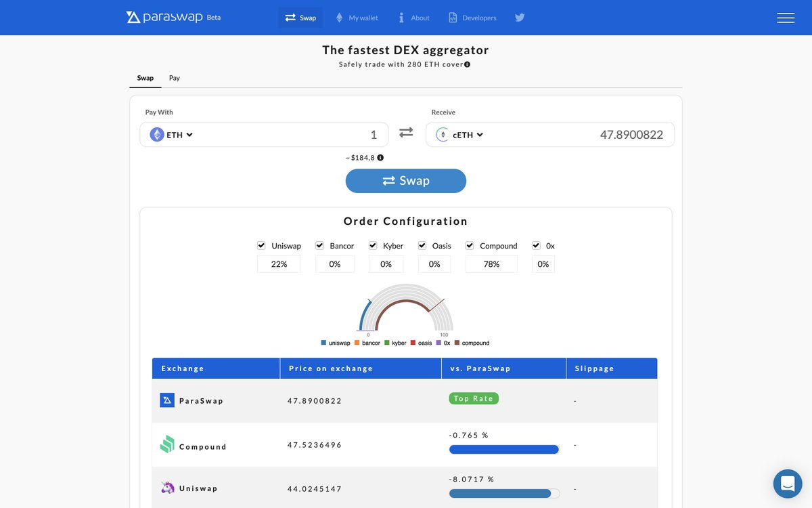812x508 pixels.
Task: Toggle the Oasis checkbox
Action: (x=422, y=245)
